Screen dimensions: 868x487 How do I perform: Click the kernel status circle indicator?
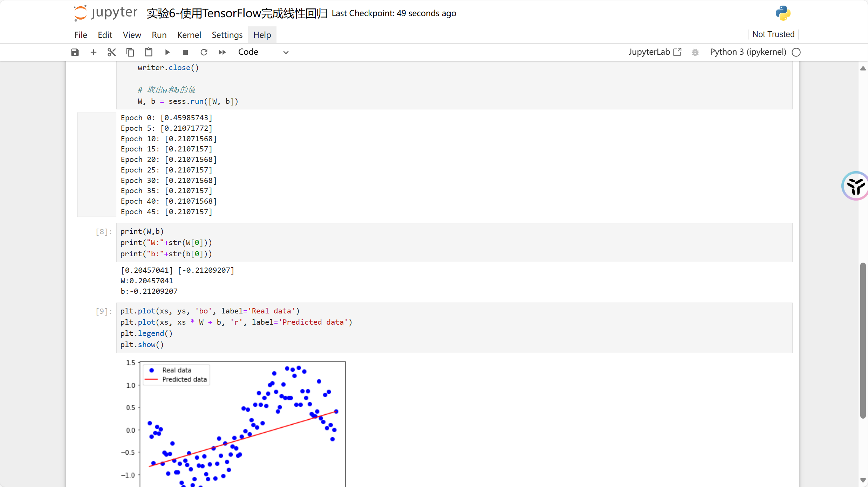point(796,52)
